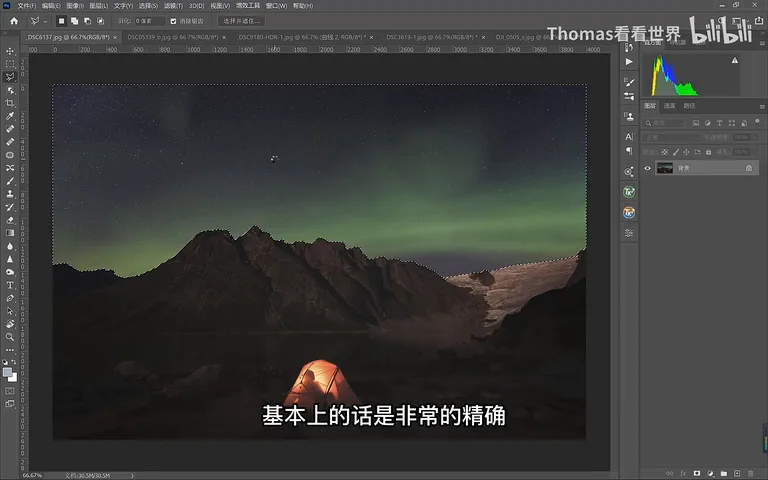Viewport: 768px width, 480px height.
Task: Toggle lock all padlock icon
Action: (x=708, y=152)
